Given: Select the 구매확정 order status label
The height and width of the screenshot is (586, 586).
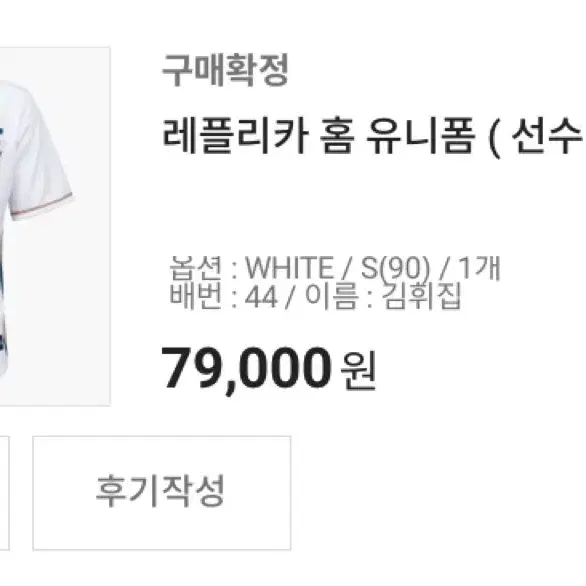Looking at the screenshot, I should coord(225,70).
